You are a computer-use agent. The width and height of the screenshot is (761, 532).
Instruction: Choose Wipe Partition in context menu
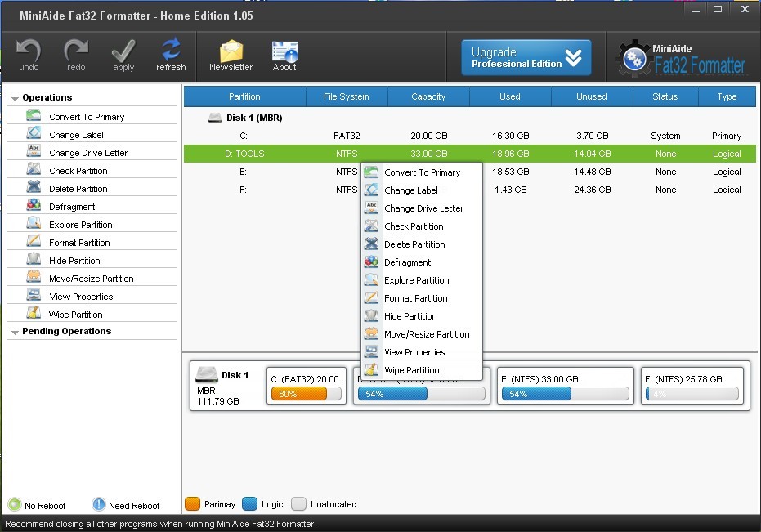click(422, 370)
